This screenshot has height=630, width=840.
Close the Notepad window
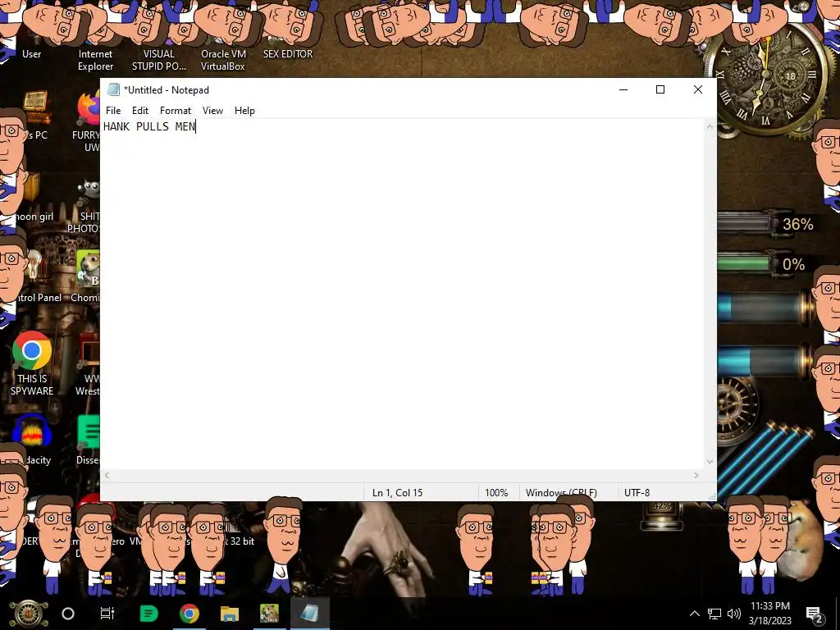[697, 89]
